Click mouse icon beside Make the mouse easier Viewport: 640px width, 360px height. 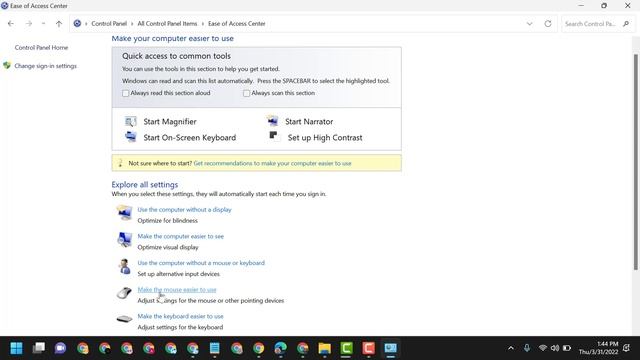124,293
